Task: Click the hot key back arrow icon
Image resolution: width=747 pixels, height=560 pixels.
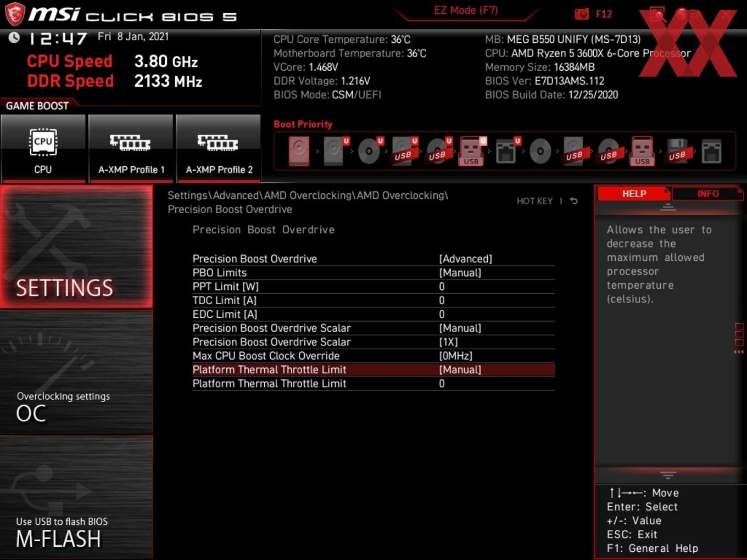Action: point(574,201)
